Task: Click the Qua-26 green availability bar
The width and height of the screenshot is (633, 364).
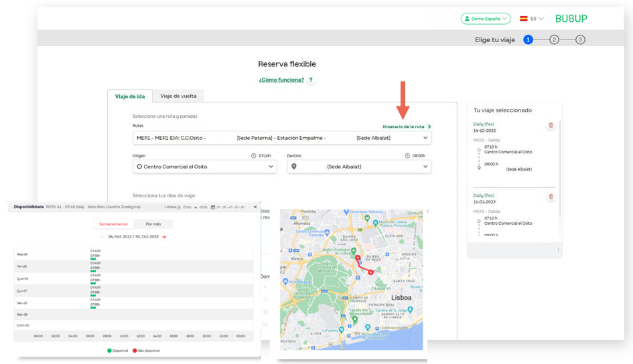Action: (x=93, y=284)
